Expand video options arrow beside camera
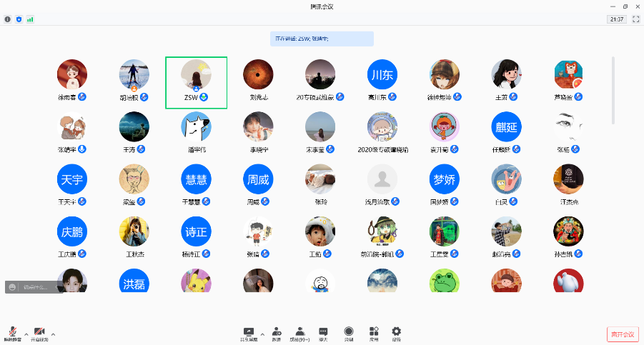The width and height of the screenshot is (644, 345). 53,334
